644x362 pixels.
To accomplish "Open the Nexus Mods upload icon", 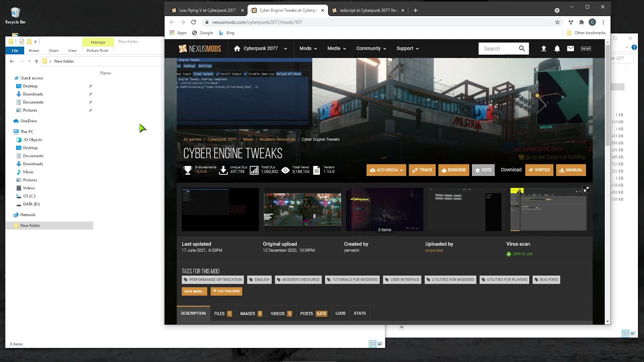I will coord(543,49).
